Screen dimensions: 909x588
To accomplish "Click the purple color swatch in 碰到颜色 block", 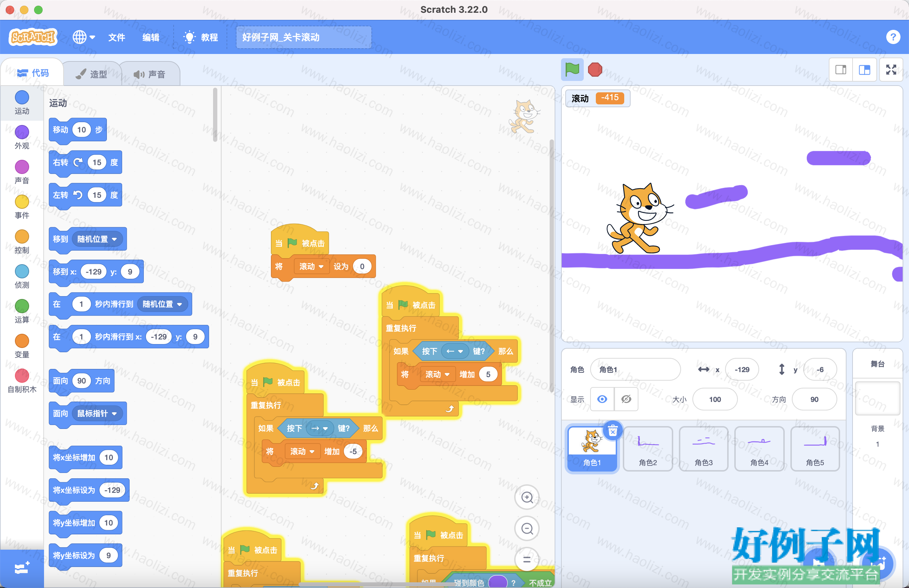I will 497,582.
